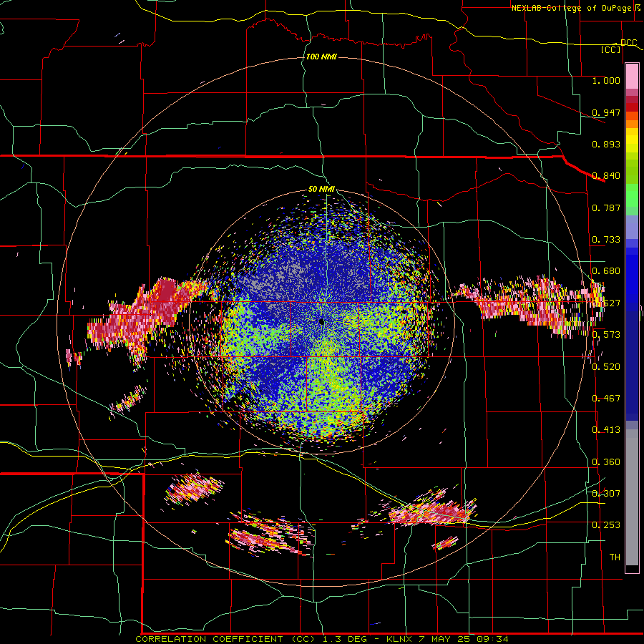
Task: Click the 0.467 color scale value
Action: (606, 399)
